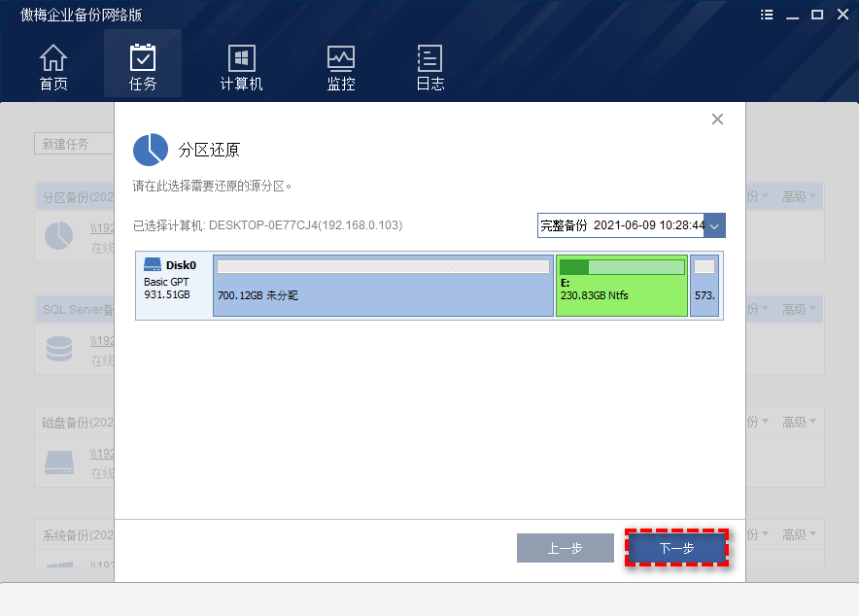
Task: Open the title bar menu list icon
Action: pyautogui.click(x=767, y=15)
